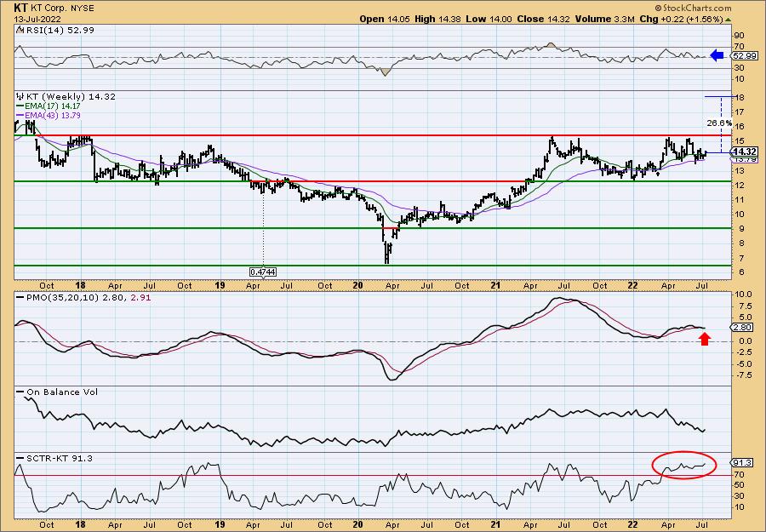The width and height of the screenshot is (766, 532).
Task: Click the 21 year label on bottom date axis
Action: pyautogui.click(x=496, y=525)
